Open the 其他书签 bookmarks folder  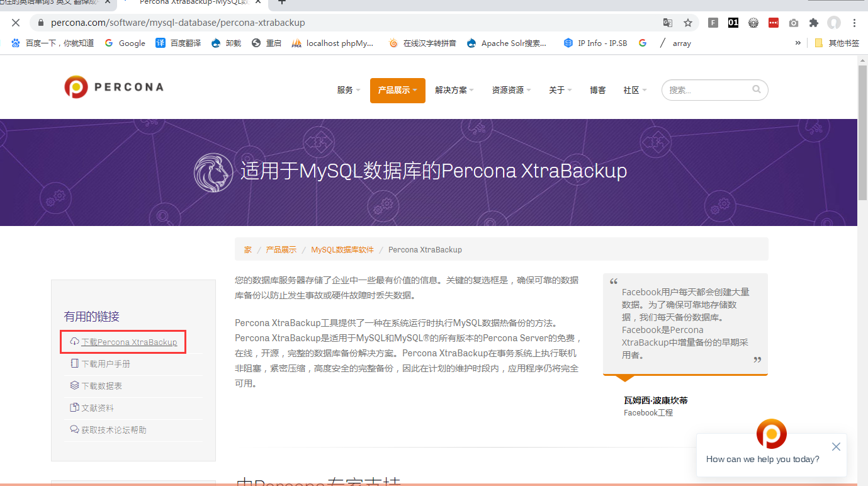click(x=836, y=43)
